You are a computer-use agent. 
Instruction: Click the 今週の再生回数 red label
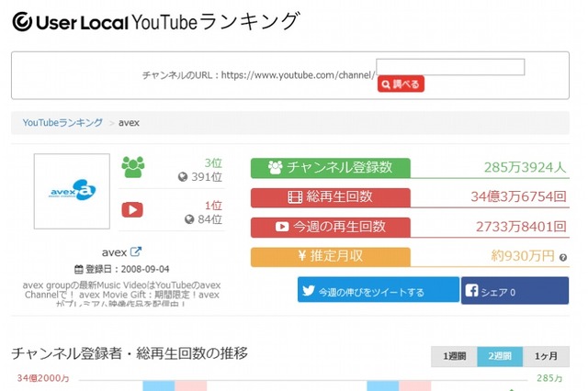point(331,227)
